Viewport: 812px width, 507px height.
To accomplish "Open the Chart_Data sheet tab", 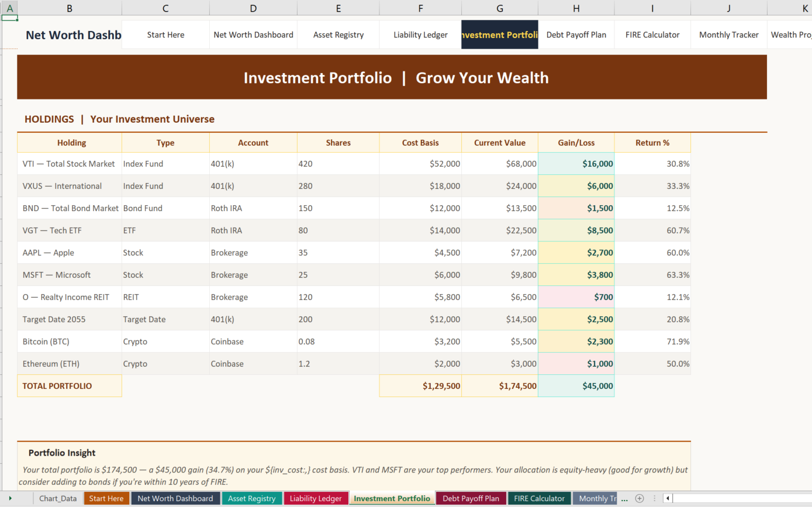I will (58, 498).
